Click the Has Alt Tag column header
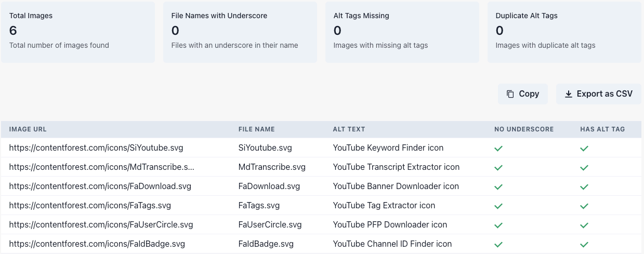 click(x=602, y=129)
